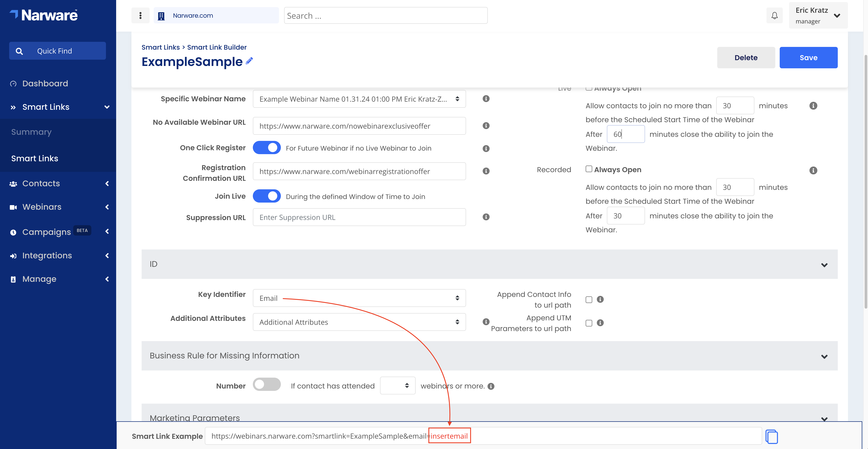
Task: Click the Search input field
Action: coord(385,15)
